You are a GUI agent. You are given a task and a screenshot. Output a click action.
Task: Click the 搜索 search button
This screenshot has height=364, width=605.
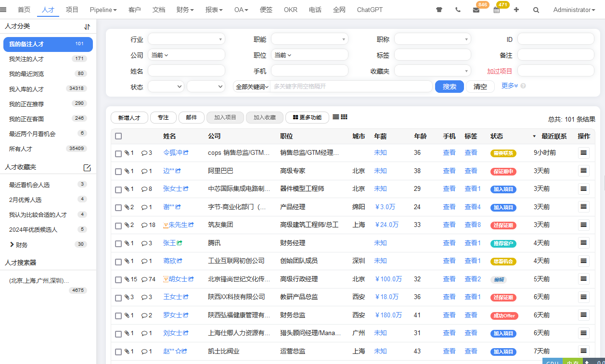tap(449, 86)
